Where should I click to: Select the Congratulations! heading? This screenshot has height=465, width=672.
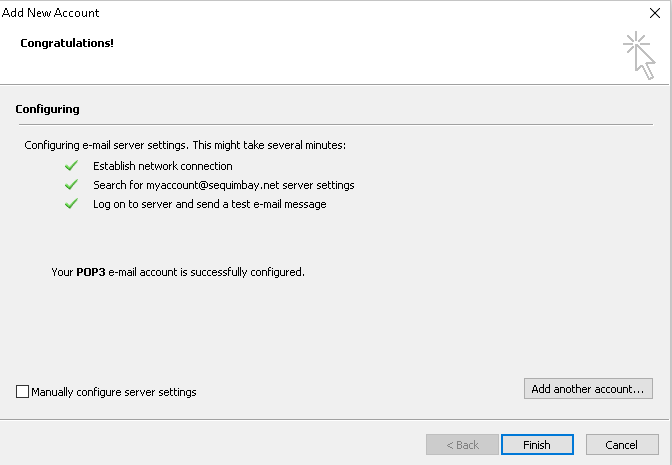click(67, 43)
